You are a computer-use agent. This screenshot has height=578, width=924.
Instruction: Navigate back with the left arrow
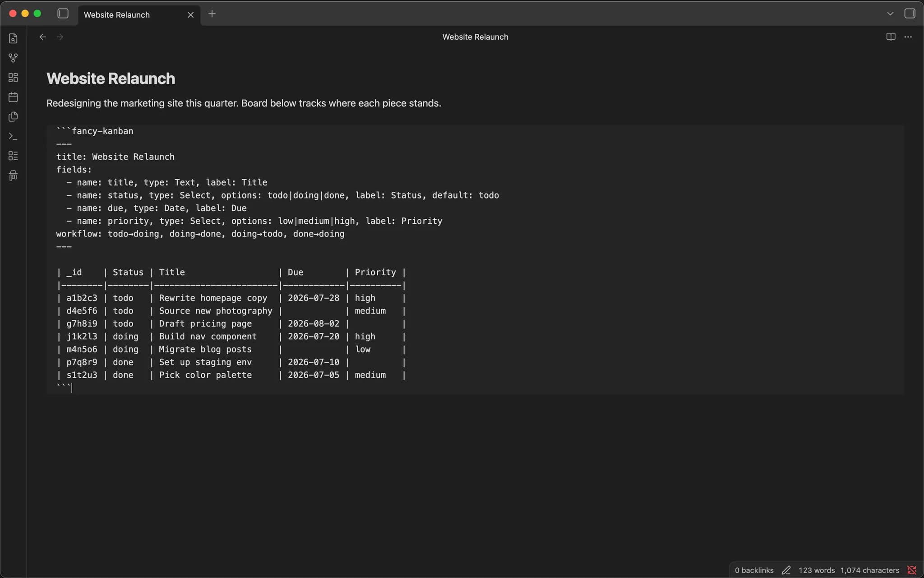pyautogui.click(x=42, y=37)
